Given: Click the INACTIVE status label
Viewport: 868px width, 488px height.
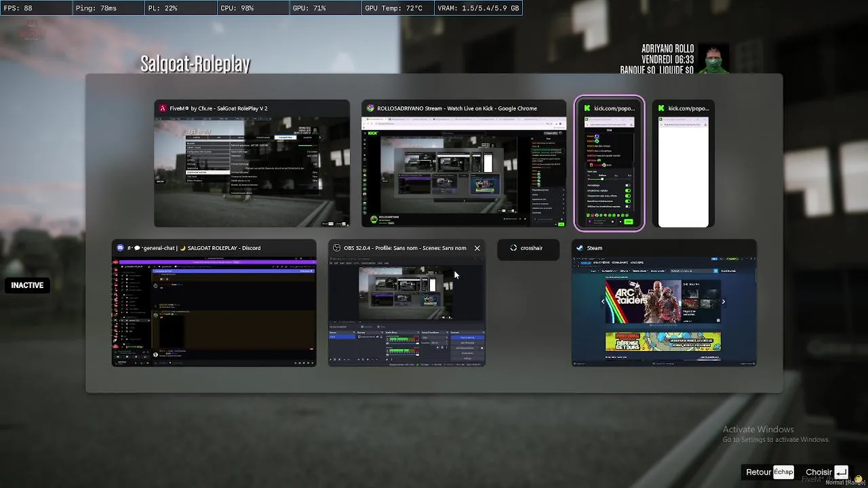Looking at the screenshot, I should click(x=27, y=285).
